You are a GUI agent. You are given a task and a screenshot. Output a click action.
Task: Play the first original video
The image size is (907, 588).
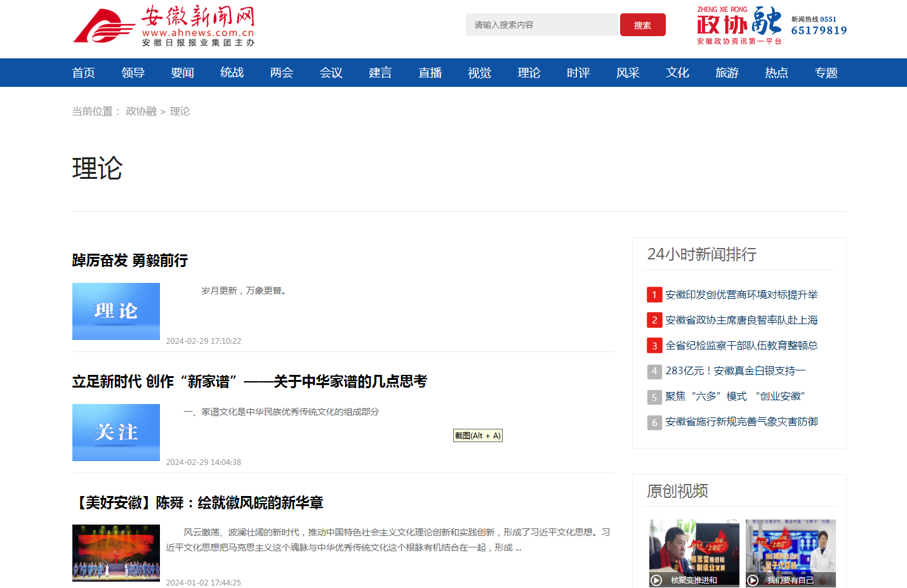(x=694, y=552)
